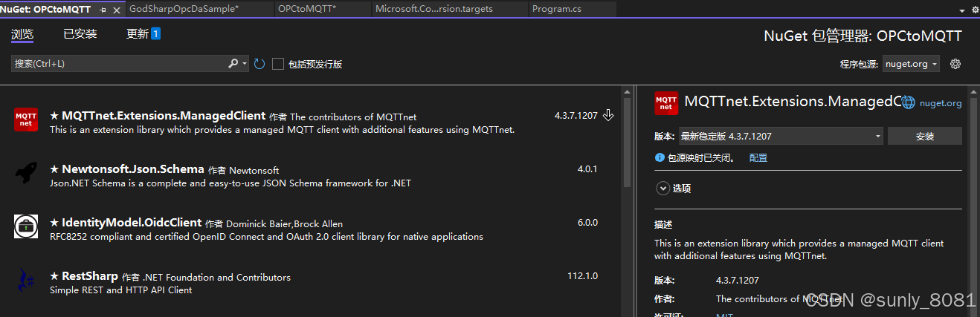Click the RestSharp package icon

click(26, 281)
